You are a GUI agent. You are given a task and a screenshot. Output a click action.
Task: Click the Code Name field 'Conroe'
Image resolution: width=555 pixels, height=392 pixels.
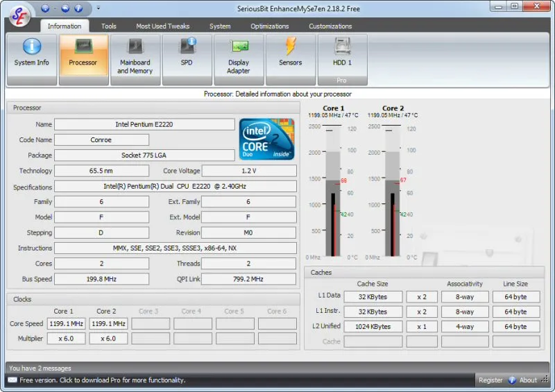tap(101, 140)
